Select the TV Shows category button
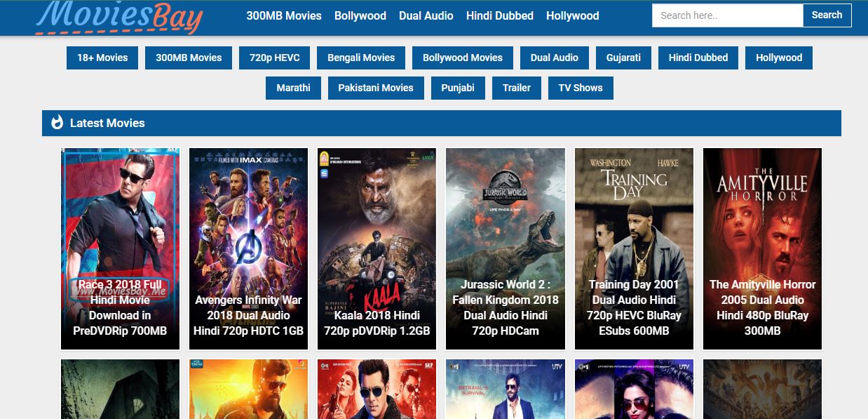This screenshot has height=419, width=868. (581, 88)
